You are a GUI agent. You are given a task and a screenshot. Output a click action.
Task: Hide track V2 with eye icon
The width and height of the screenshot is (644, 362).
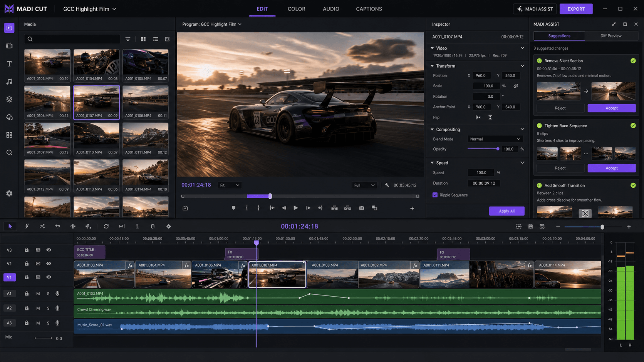[x=49, y=264]
